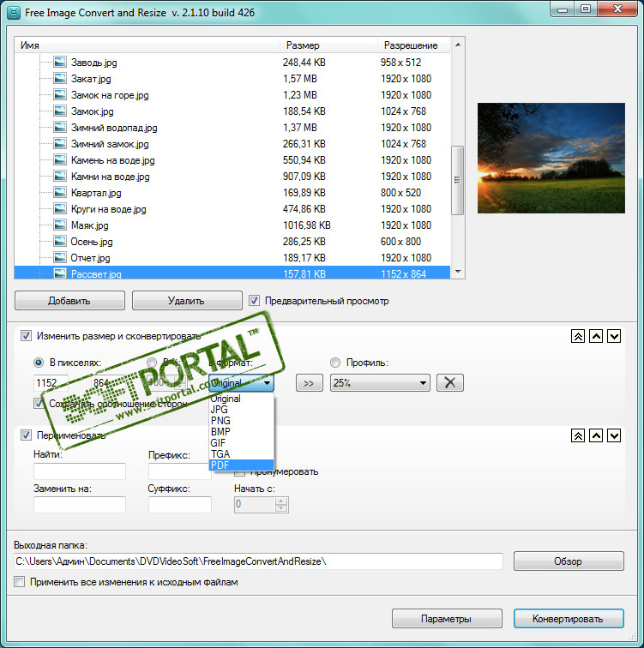Sort by the Размер column header

click(x=328, y=45)
